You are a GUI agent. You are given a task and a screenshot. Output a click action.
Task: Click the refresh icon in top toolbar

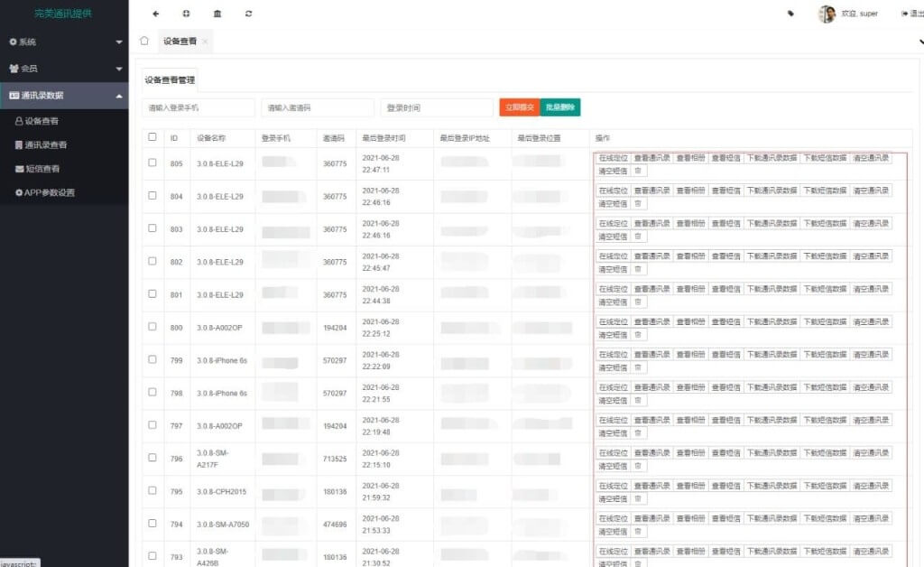(248, 14)
